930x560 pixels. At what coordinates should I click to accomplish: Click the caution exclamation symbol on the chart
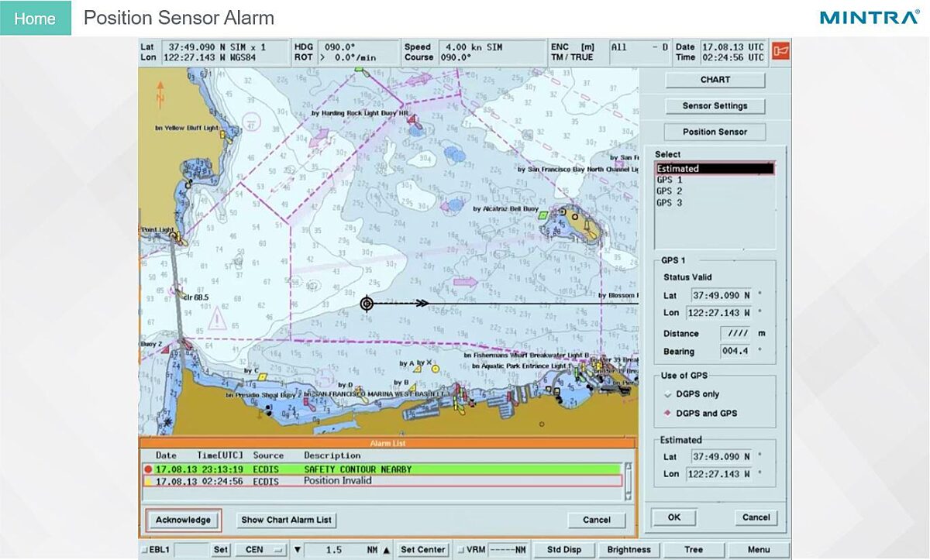tap(219, 318)
